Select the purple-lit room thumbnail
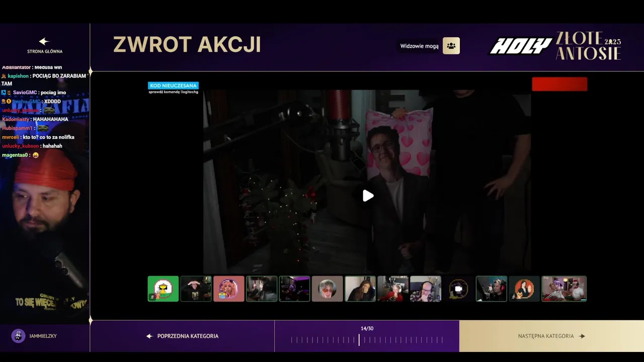 click(x=294, y=289)
